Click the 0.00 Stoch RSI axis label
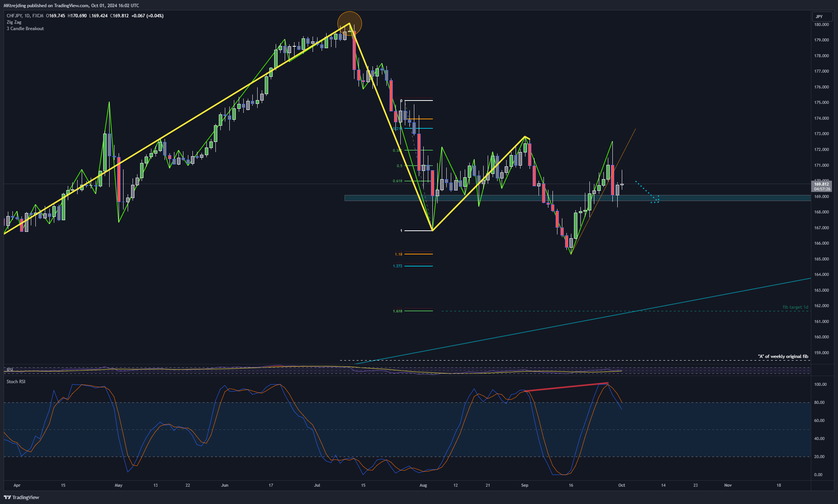 click(818, 475)
